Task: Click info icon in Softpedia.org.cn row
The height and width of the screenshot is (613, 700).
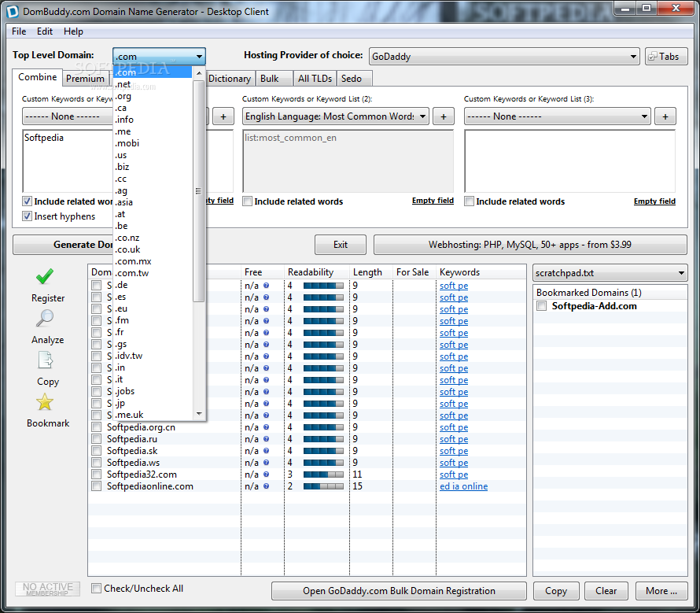Action: pos(266,427)
